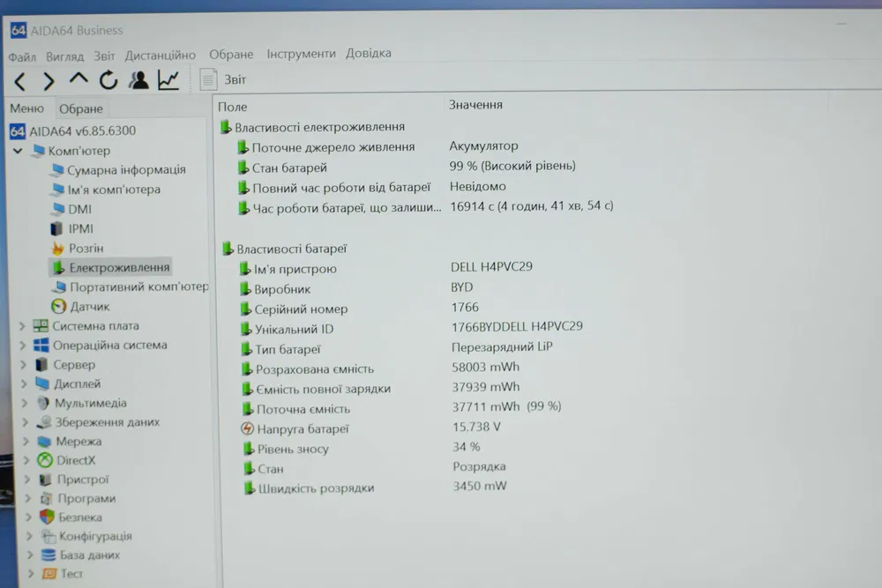The height and width of the screenshot is (588, 882).
Task: Open the Довідка menu
Action: pos(369,53)
